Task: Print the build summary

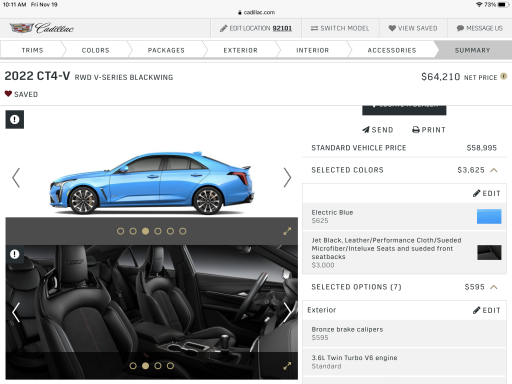Action: coord(429,130)
